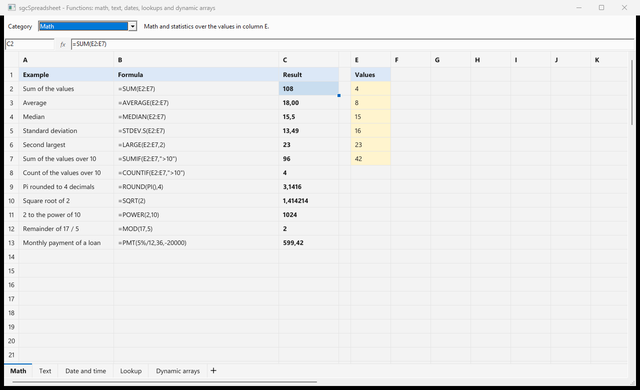Add a new sheet with plus button
The image size is (640, 390).
pyautogui.click(x=213, y=370)
